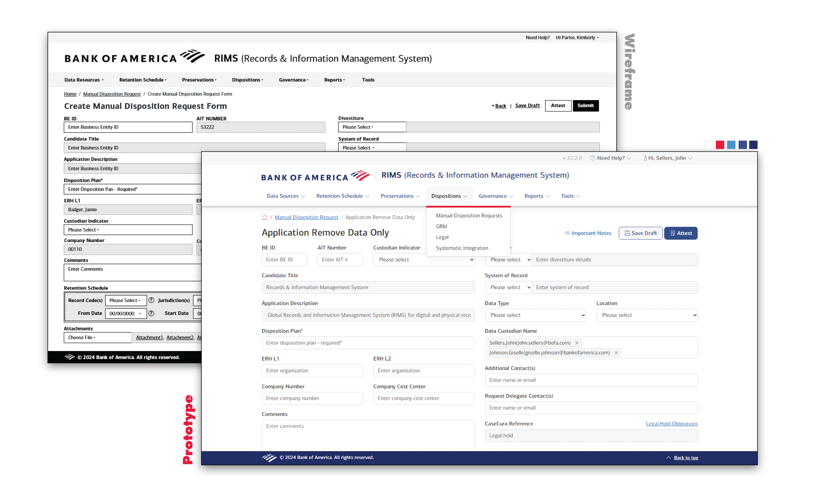This screenshot has width=832, height=504.
Task: Click help icon next to Record Code(s)
Action: click(x=151, y=300)
